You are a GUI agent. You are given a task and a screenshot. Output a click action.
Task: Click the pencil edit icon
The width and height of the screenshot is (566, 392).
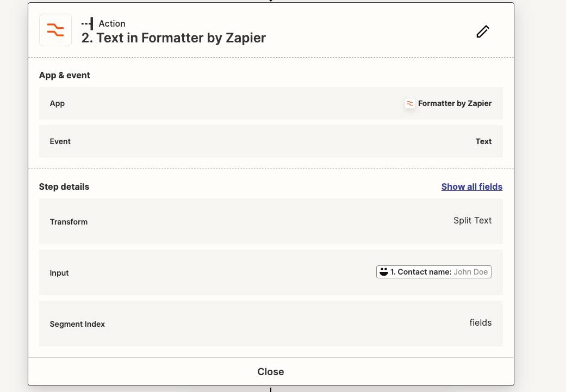[x=483, y=32]
